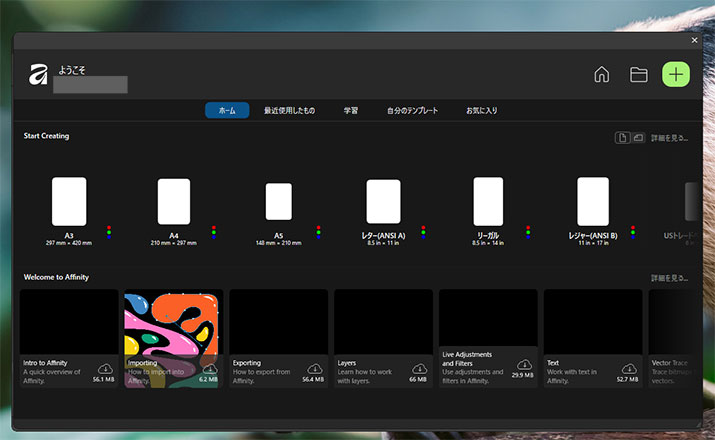
Task: Open the folder icon to browse files
Action: (638, 74)
